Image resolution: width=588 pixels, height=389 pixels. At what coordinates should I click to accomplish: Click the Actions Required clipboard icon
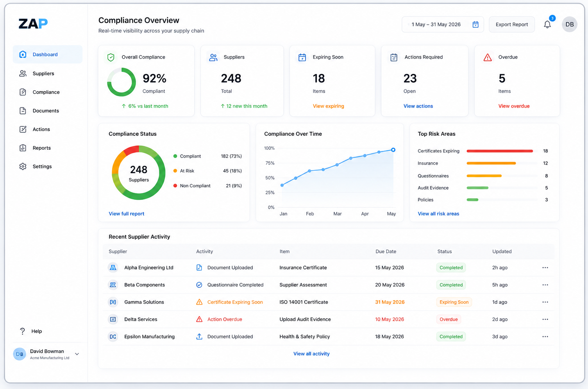click(394, 57)
